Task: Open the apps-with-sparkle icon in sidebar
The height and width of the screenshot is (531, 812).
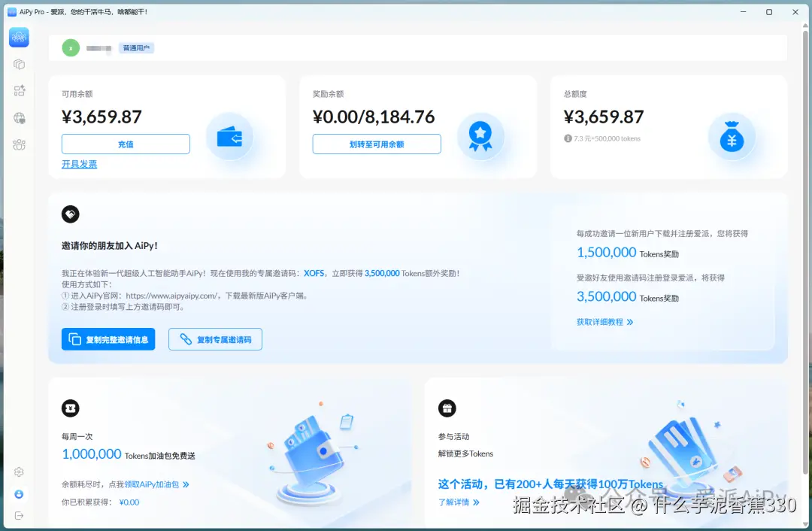Action: point(19,91)
